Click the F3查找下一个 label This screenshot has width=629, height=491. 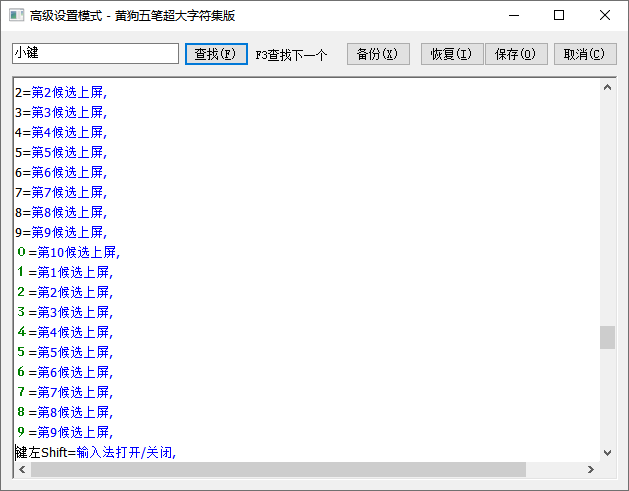[x=291, y=55]
